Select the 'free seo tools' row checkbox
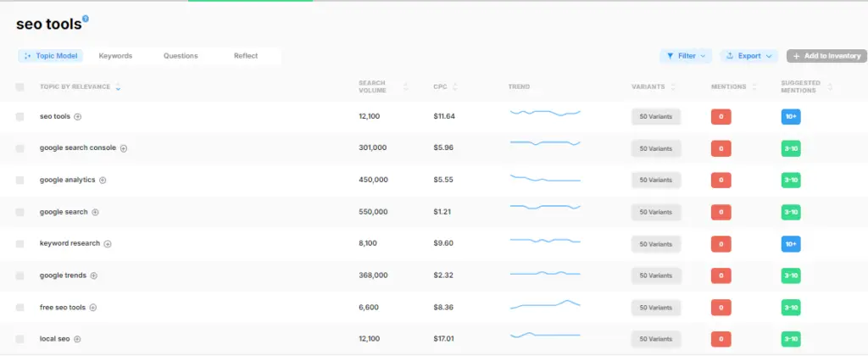The width and height of the screenshot is (868, 356). point(20,308)
